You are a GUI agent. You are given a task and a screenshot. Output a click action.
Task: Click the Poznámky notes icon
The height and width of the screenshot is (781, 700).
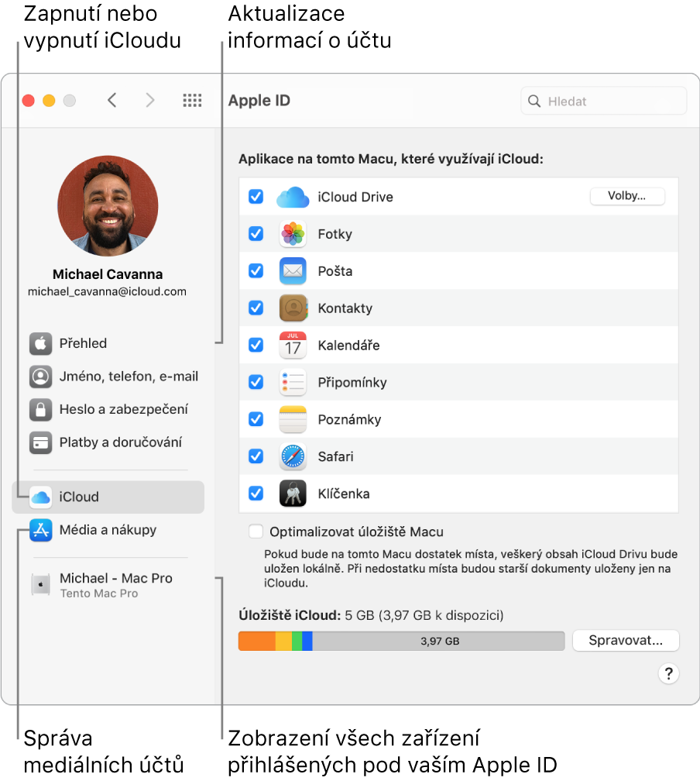pyautogui.click(x=293, y=419)
